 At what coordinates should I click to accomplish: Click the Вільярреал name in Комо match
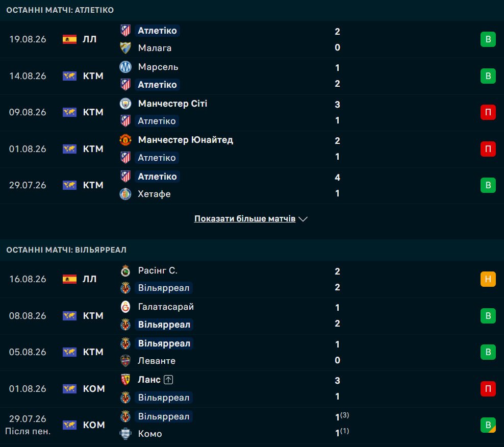point(164,416)
